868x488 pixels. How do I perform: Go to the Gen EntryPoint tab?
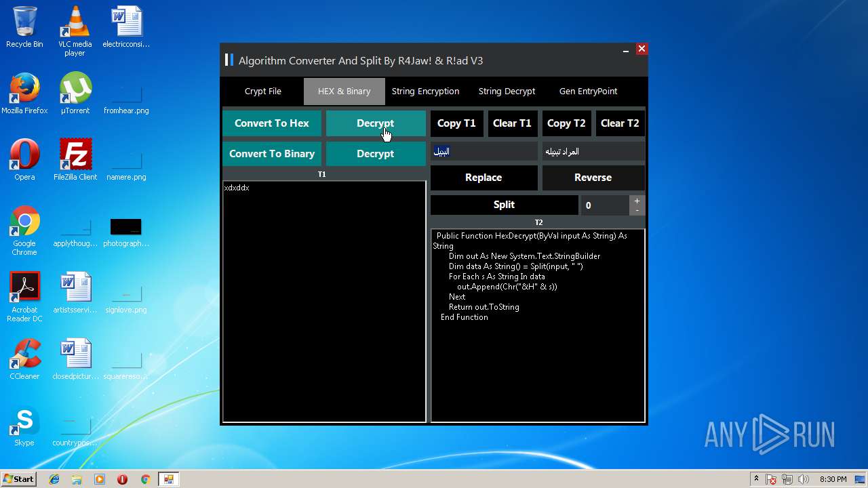[x=588, y=91]
